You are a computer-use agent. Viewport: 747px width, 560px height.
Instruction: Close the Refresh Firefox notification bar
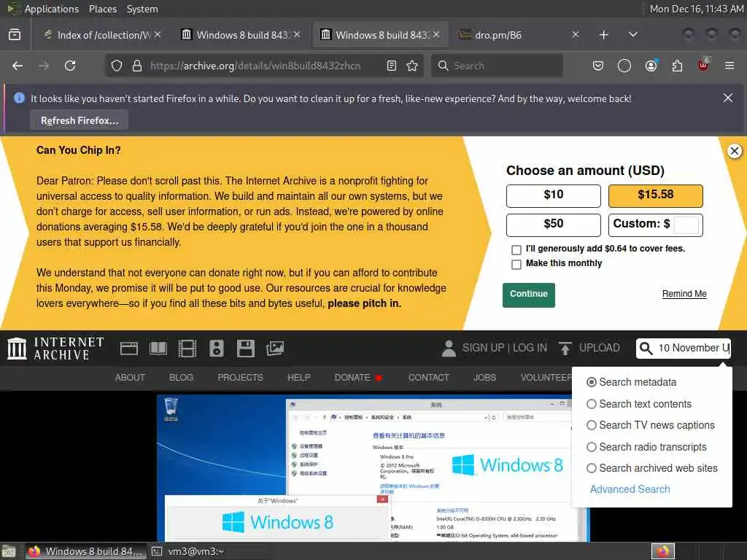click(x=728, y=98)
